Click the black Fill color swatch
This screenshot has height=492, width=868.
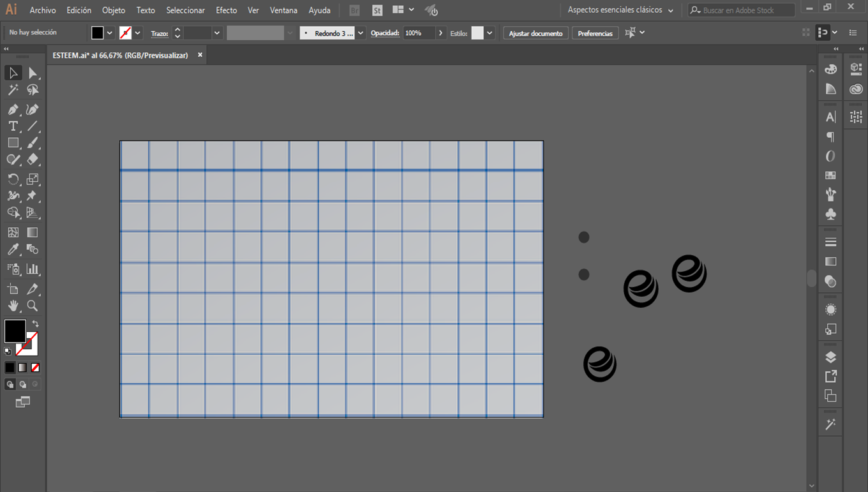pyautogui.click(x=15, y=331)
